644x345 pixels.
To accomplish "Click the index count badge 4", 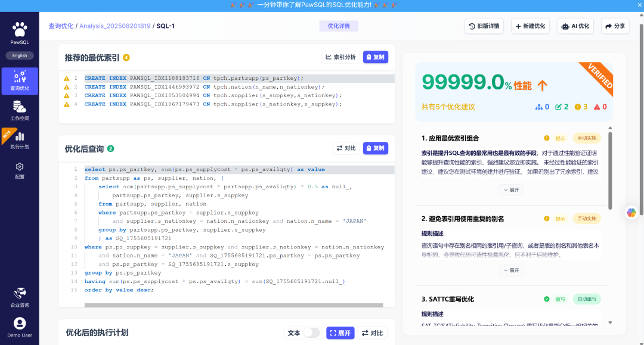I will tap(126, 57).
